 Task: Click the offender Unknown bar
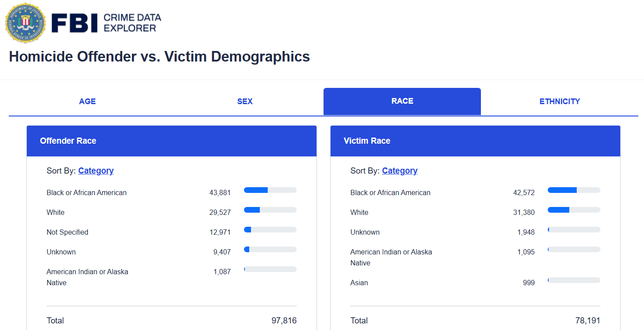click(270, 250)
